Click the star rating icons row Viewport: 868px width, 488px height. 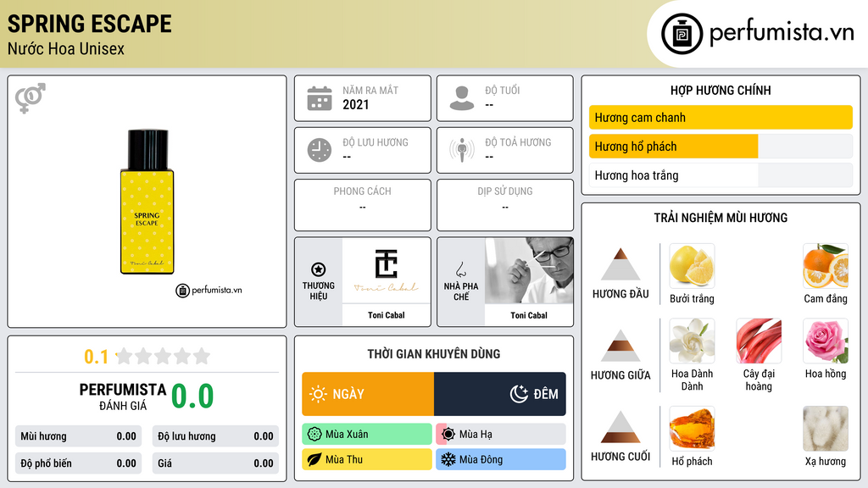(x=163, y=356)
